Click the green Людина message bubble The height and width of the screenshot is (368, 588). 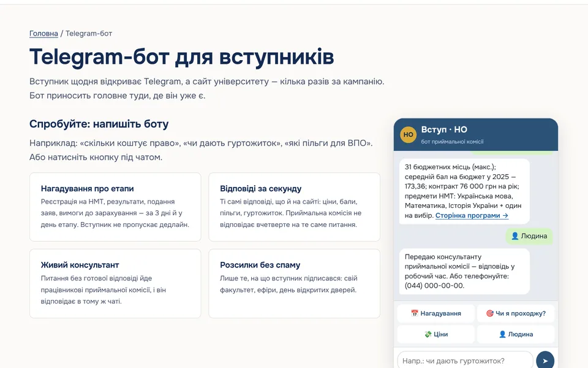tap(529, 236)
